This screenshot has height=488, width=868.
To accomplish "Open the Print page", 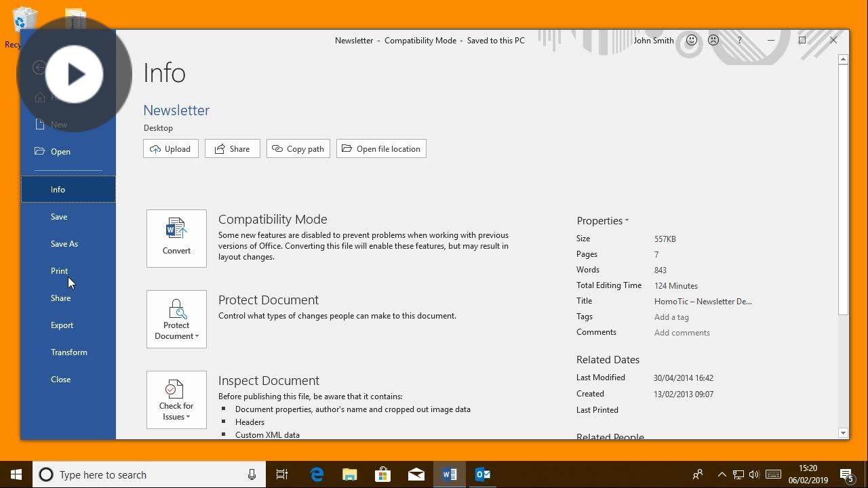I will point(68,271).
